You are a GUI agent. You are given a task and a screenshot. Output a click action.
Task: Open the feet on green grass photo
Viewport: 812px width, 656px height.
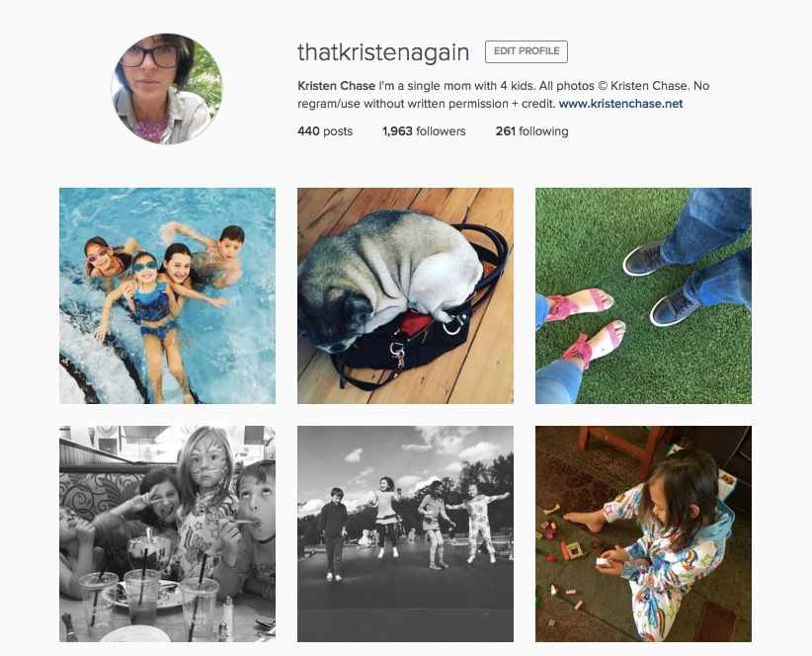643,295
